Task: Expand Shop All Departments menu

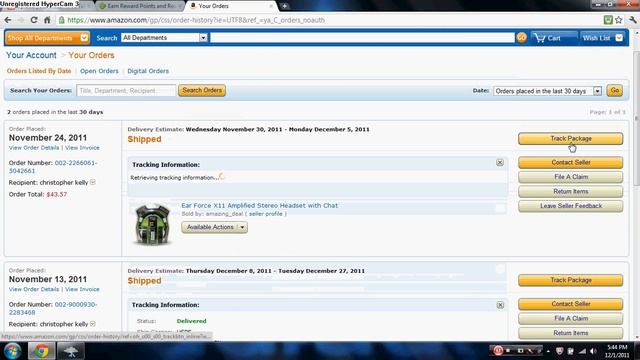Action: pos(47,38)
